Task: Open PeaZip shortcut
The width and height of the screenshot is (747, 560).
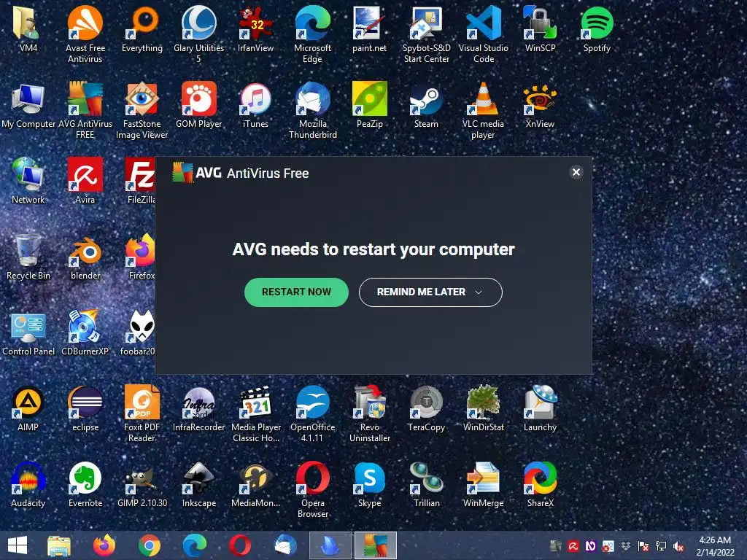Action: (x=369, y=105)
